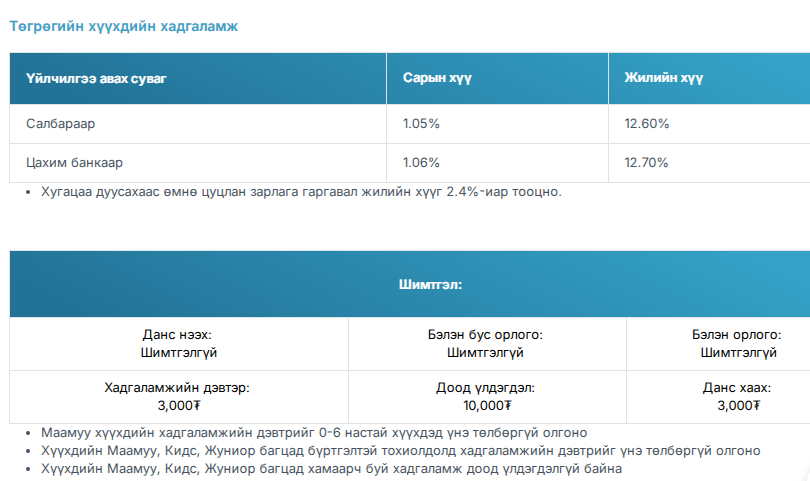Click the "Бэлэн бус орлого" fee cell
810x481 pixels.
pyautogui.click(x=487, y=343)
